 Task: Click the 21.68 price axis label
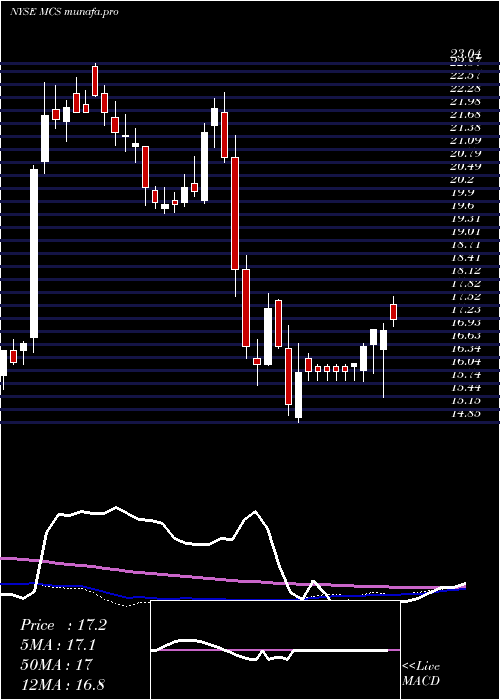coord(466,114)
